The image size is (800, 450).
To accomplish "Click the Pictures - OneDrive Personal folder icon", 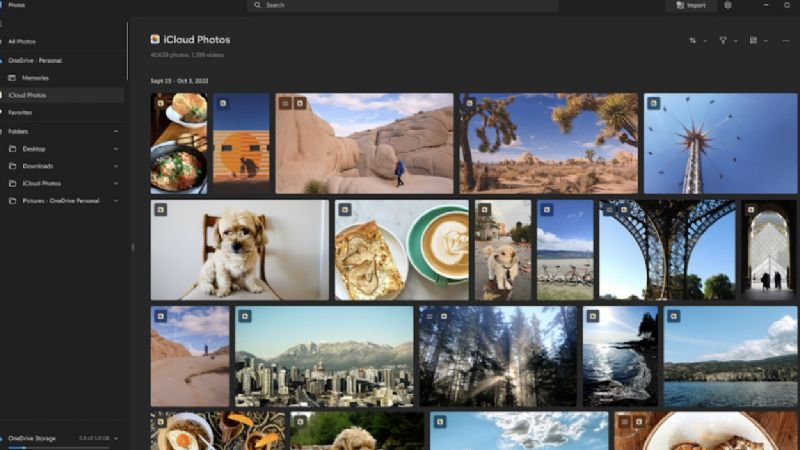I will 13,201.
